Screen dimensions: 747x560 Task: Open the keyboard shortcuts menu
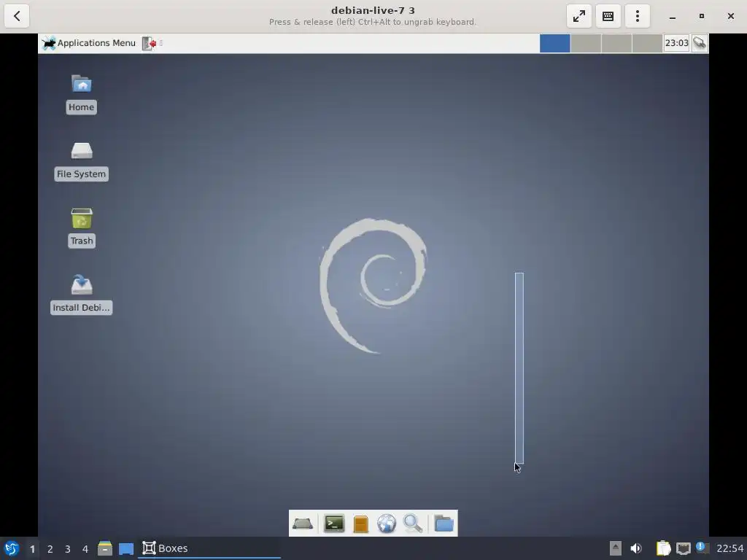608,16
